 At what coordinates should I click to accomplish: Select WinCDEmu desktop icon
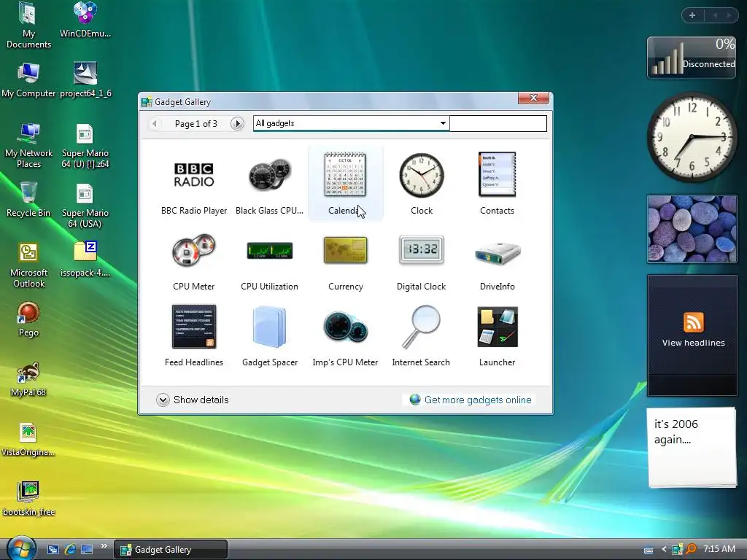[85, 20]
